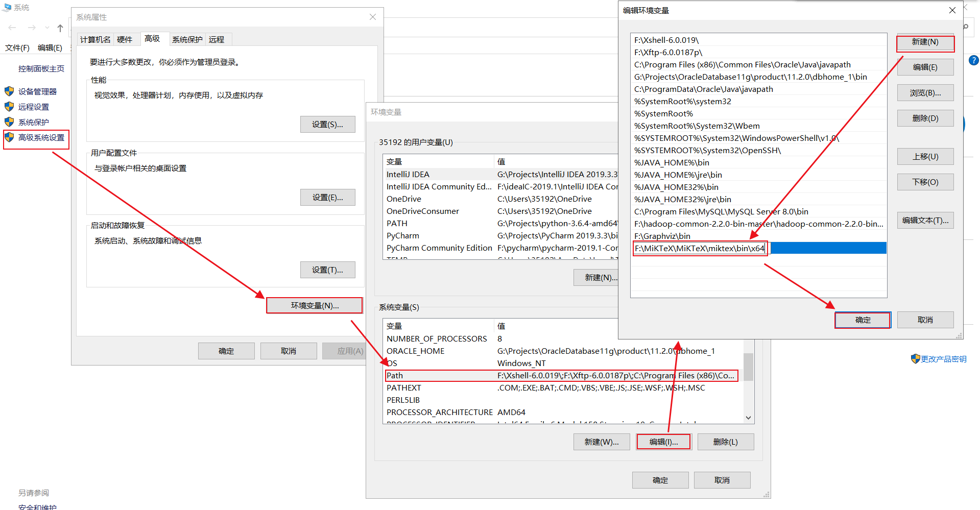Image resolution: width=980 pixels, height=510 pixels.
Task: Open the 文件(F) menu
Action: (x=17, y=47)
